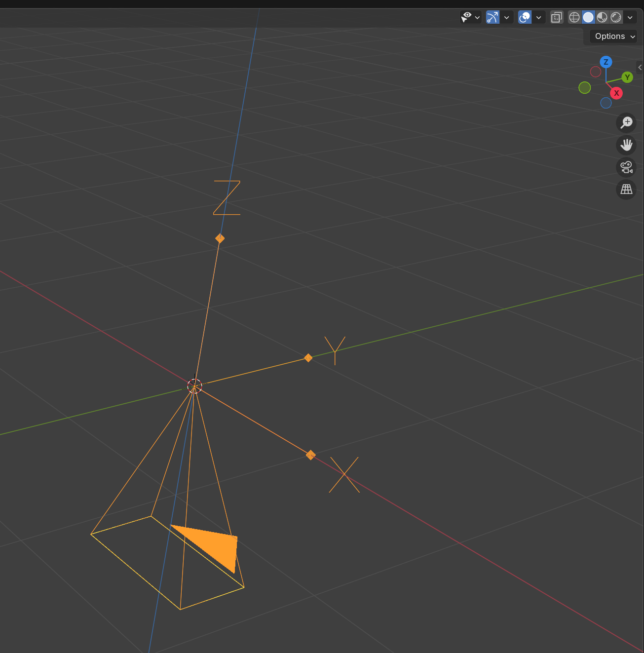Click the Move view hand icon

point(626,145)
